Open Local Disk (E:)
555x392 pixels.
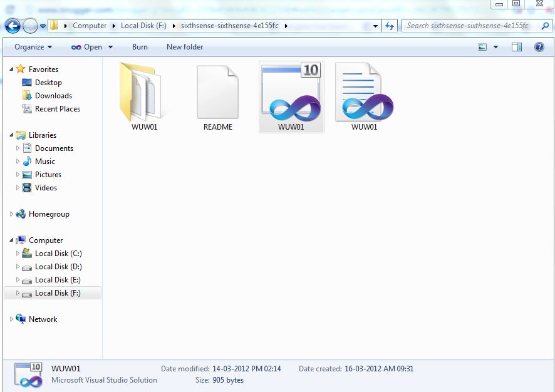58,280
